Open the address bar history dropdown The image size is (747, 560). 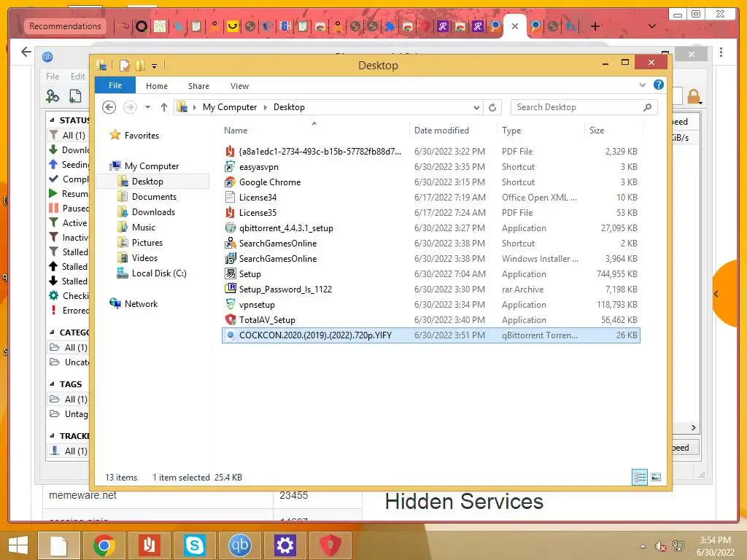476,108
